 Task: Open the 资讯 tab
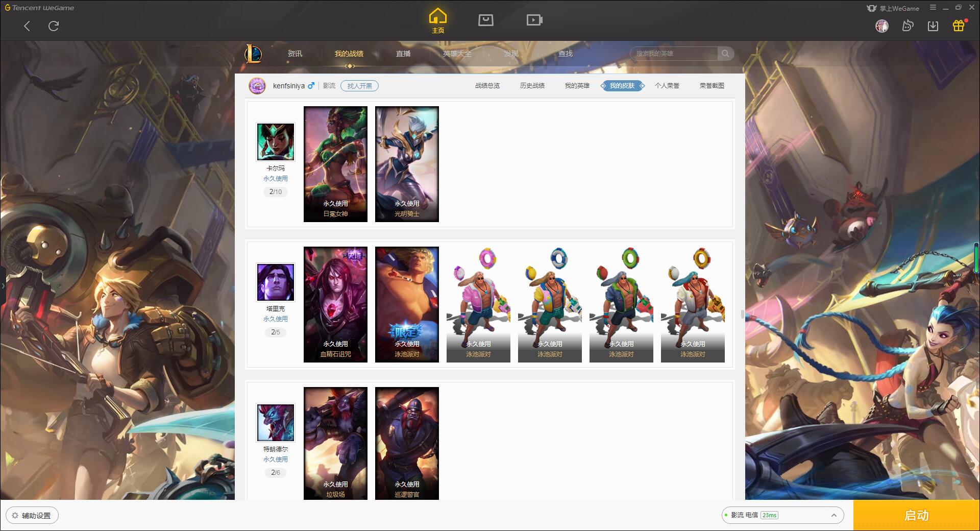295,54
